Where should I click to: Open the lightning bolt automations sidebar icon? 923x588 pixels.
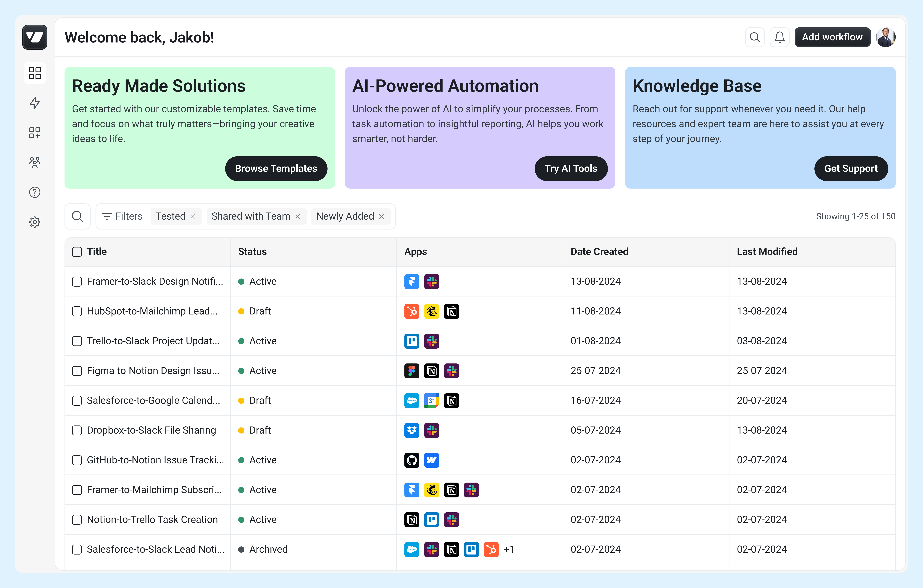[x=34, y=103]
